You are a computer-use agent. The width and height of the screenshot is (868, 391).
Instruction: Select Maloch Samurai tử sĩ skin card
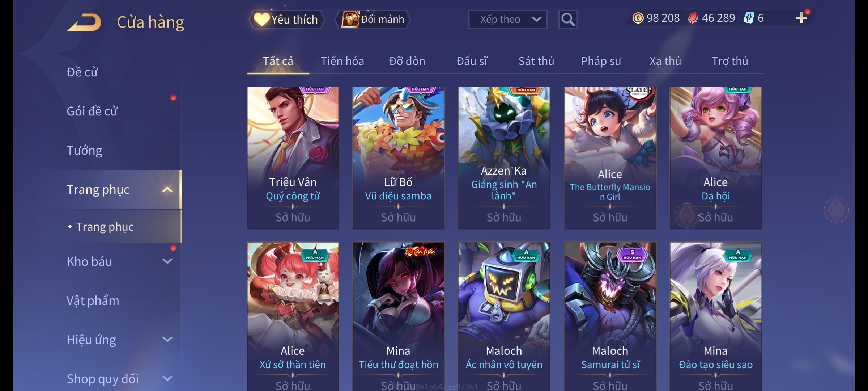(x=610, y=316)
